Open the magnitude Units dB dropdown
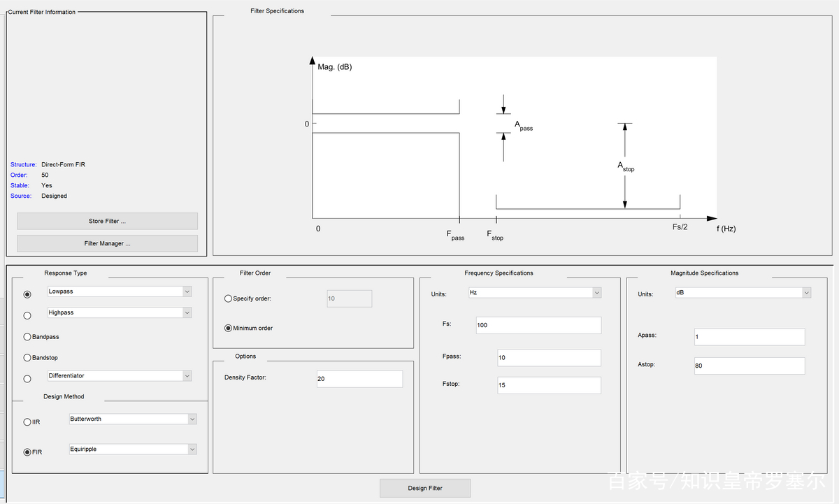This screenshot has width=839, height=504. click(x=743, y=293)
